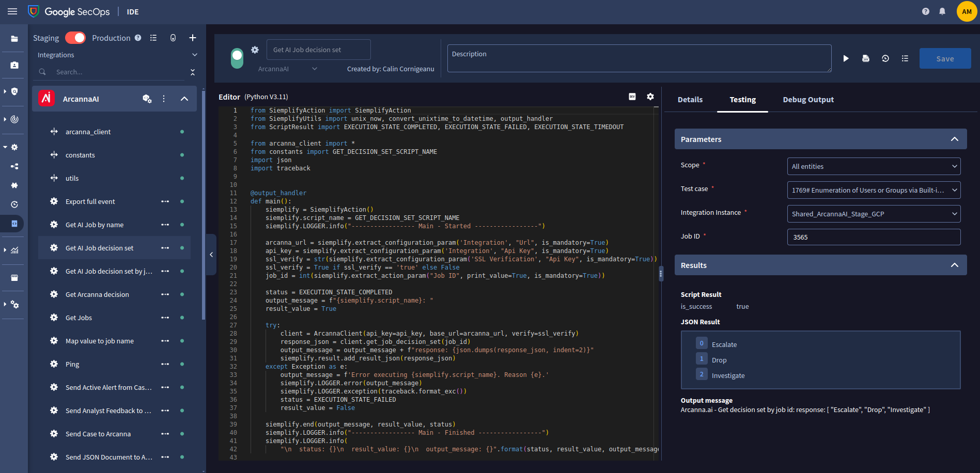The height and width of the screenshot is (473, 980).
Task: Select the Testing tab
Action: pyautogui.click(x=742, y=100)
